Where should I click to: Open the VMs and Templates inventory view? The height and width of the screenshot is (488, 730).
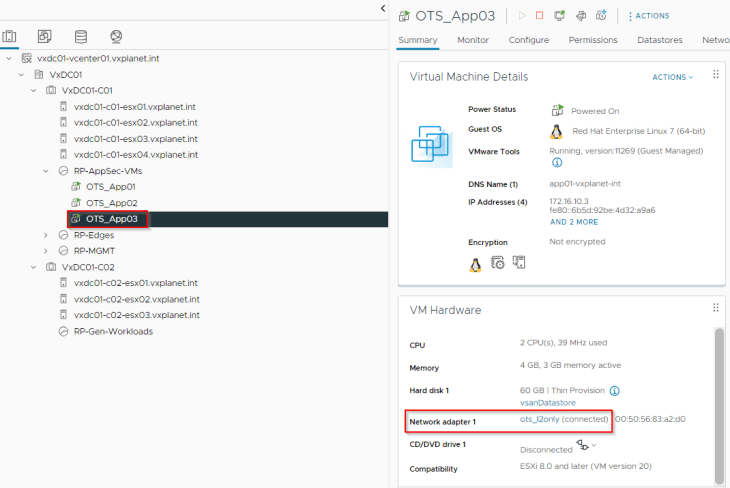(45, 36)
